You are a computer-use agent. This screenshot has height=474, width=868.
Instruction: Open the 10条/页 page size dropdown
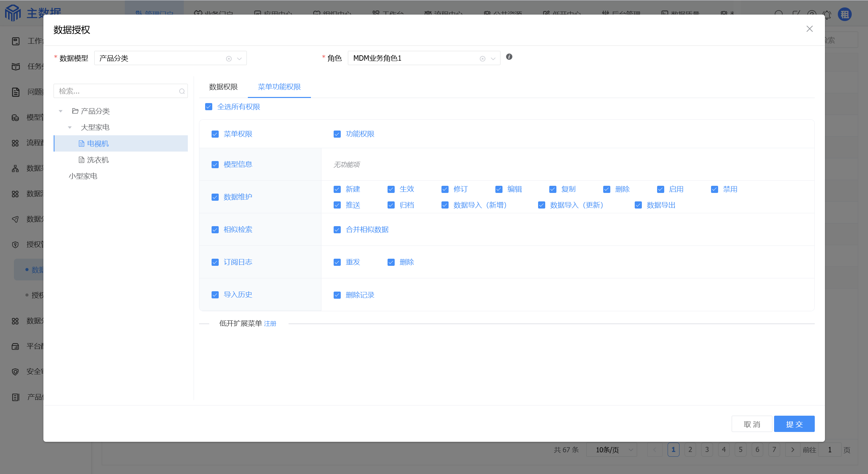tap(611, 450)
